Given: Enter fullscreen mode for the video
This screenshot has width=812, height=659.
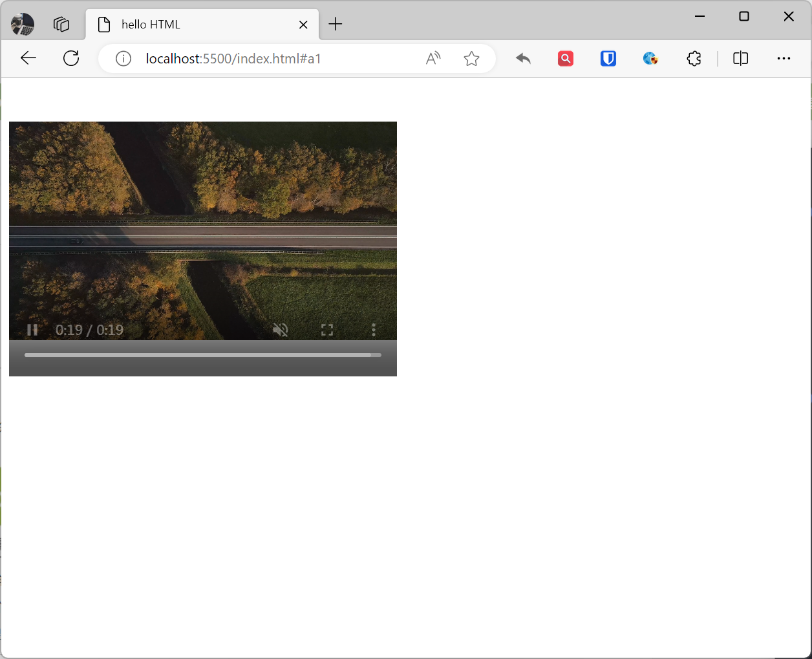Looking at the screenshot, I should [x=327, y=330].
